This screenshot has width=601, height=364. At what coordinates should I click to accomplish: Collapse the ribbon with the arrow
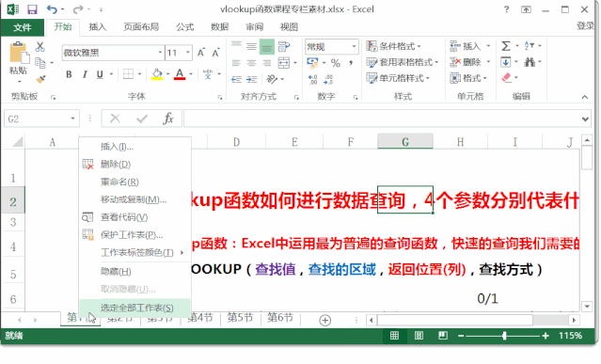click(585, 97)
